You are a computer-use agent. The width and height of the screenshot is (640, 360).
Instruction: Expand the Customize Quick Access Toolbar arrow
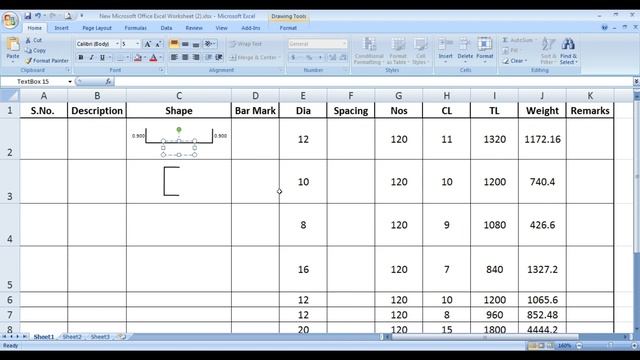tap(82, 16)
